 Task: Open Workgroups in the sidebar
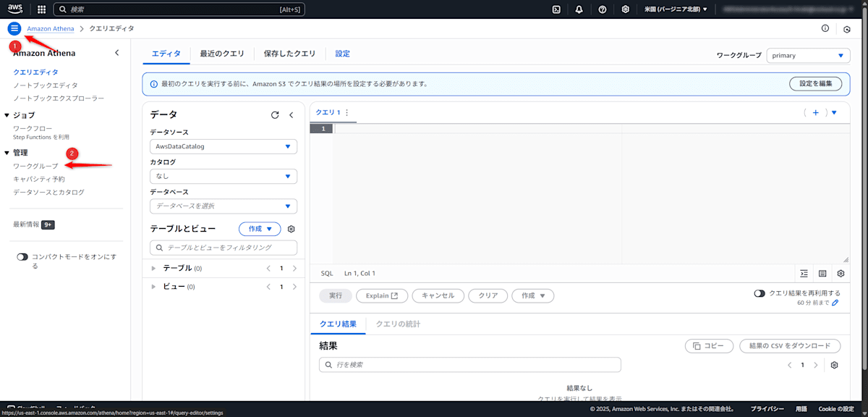[x=35, y=166]
